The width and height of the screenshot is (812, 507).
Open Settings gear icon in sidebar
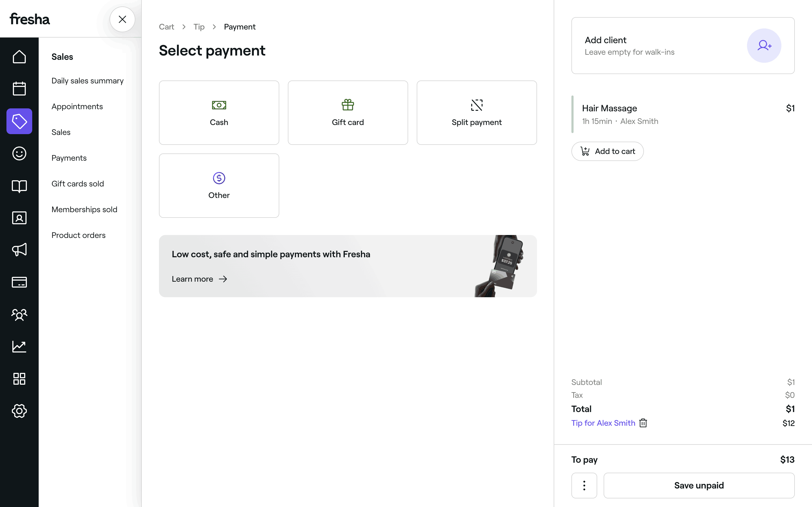19,411
